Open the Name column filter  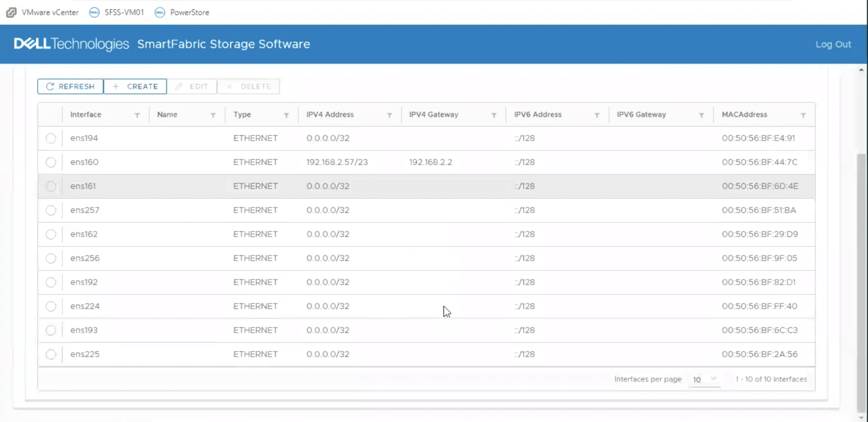point(213,115)
